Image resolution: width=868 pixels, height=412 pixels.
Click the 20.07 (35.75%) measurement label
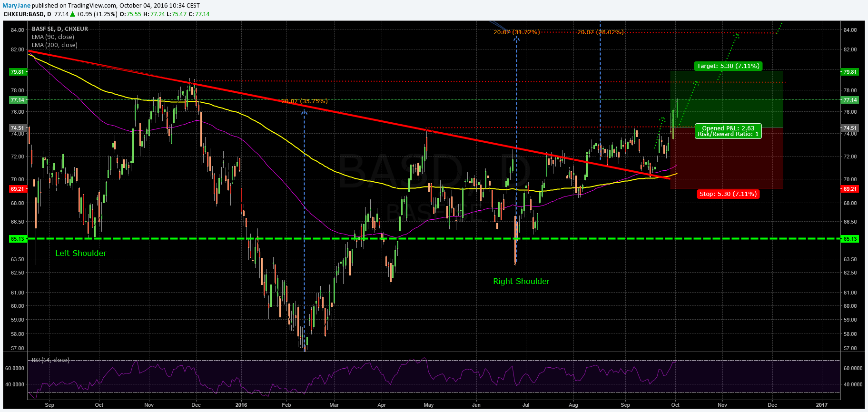pos(305,101)
